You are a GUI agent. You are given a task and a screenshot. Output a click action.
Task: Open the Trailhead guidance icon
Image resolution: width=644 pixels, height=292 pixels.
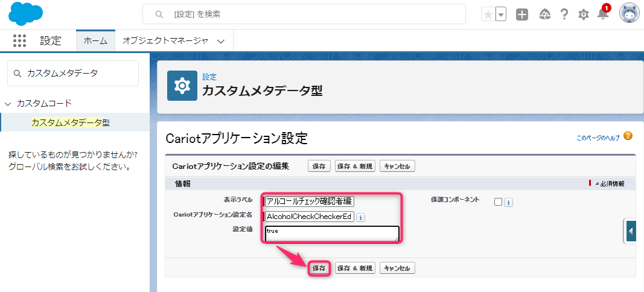[544, 15]
